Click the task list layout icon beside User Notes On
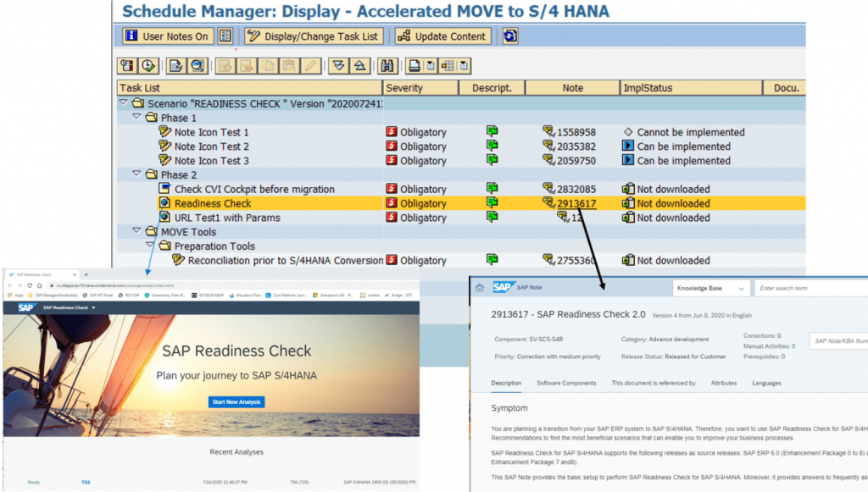The height and width of the screenshot is (492, 868). click(x=225, y=36)
